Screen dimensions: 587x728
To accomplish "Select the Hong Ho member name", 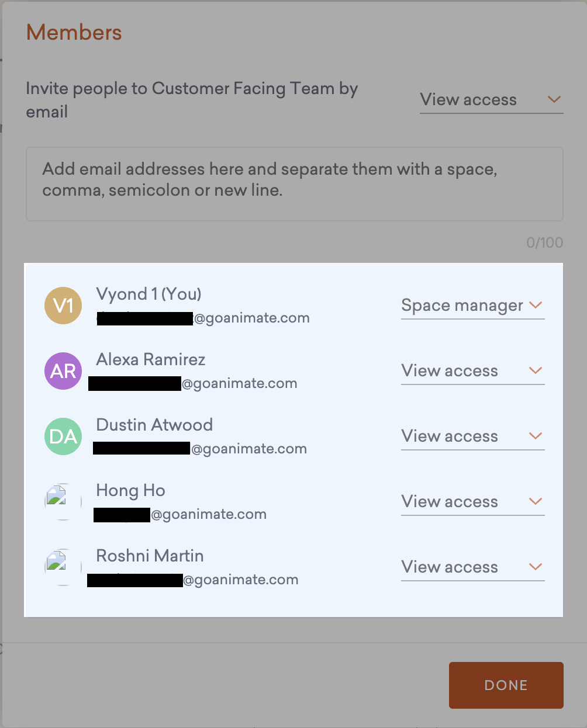I will [x=130, y=490].
